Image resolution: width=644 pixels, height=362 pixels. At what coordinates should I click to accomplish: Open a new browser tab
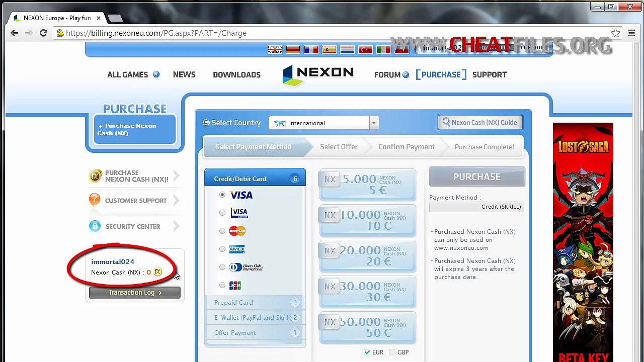(115, 18)
